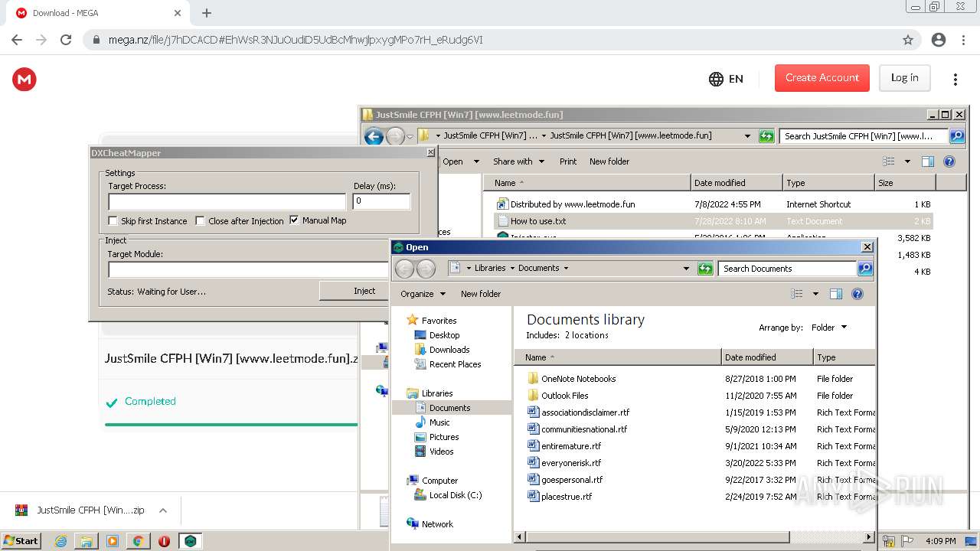The height and width of the screenshot is (551, 980).
Task: Click New folder in JustSmile Explorer
Action: [609, 161]
